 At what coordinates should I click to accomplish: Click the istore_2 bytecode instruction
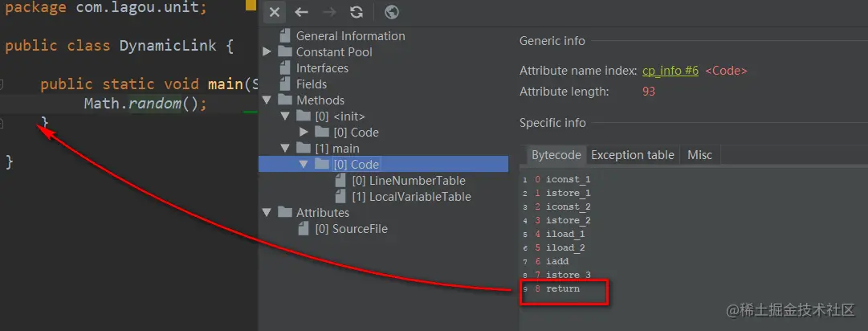click(568, 220)
